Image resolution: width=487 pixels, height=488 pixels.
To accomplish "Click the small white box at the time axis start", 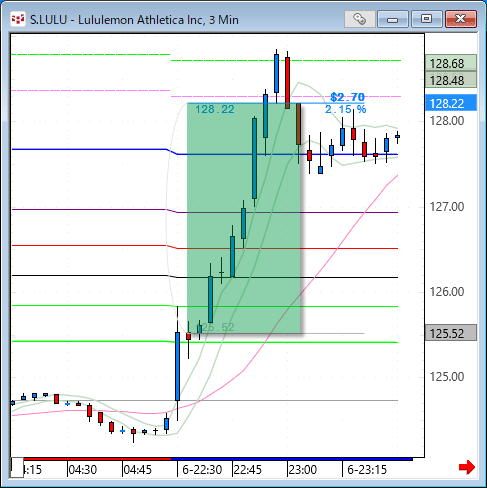I will [x=17, y=468].
